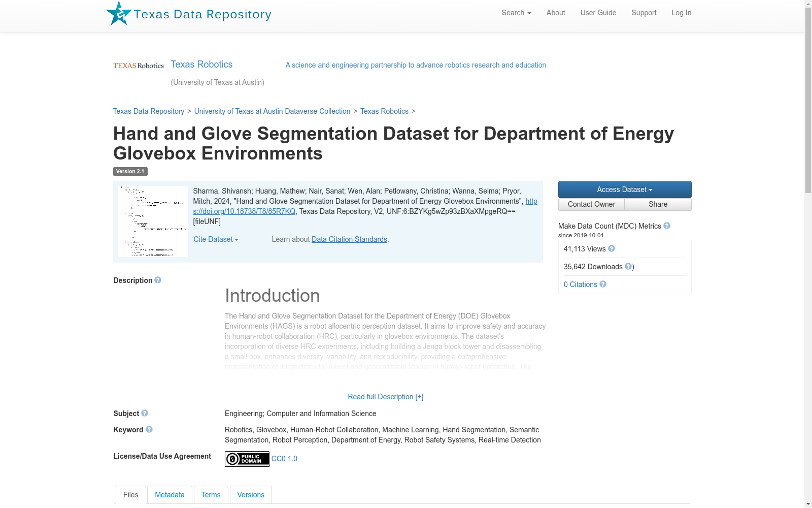Click the help icon next to 0 Citations

(603, 284)
